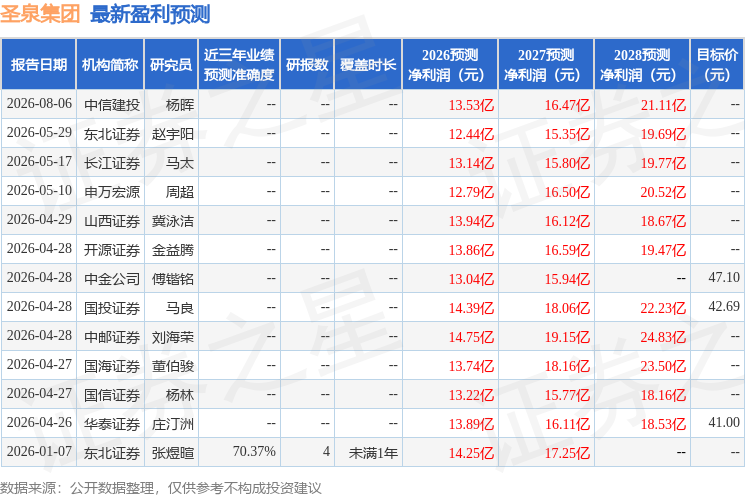Image resolution: width=745 pixels, height=497 pixels.
Task: Click the 覆盖时长 column header
Action: pos(368,65)
